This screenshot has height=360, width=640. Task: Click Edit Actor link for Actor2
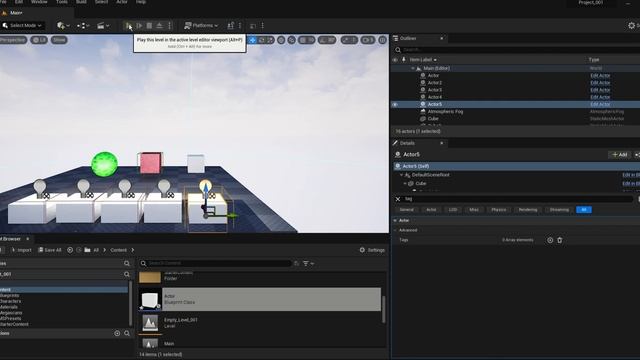(x=600, y=83)
